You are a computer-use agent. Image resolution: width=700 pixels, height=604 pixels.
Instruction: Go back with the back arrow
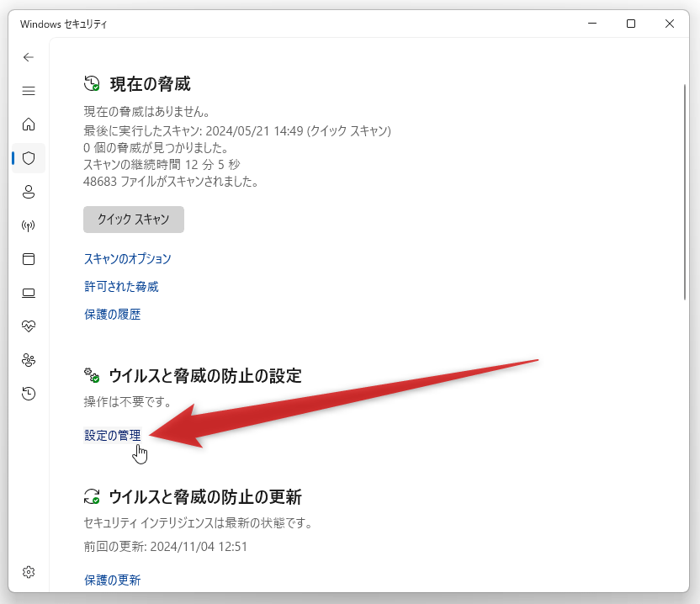[29, 57]
